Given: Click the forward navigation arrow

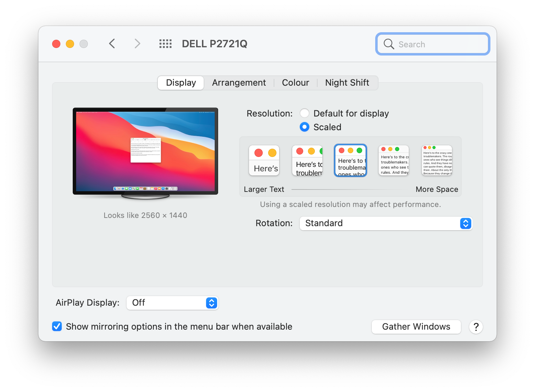Looking at the screenshot, I should coord(137,44).
